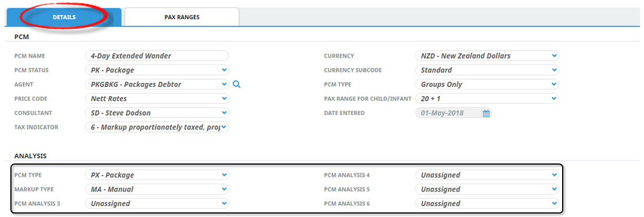The width and height of the screenshot is (644, 217).
Task: Expand the PCM Analysis 4 dropdown
Action: click(487, 175)
